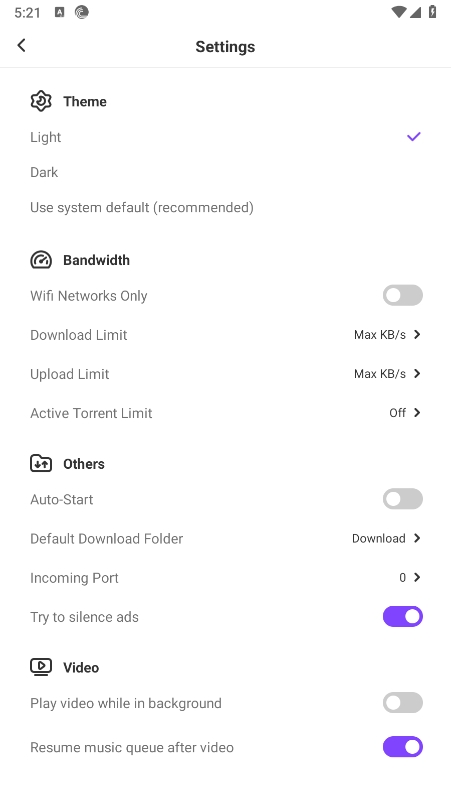The height and width of the screenshot is (803, 451).
Task: Tap the purple checkmark next to Light
Action: point(414,137)
